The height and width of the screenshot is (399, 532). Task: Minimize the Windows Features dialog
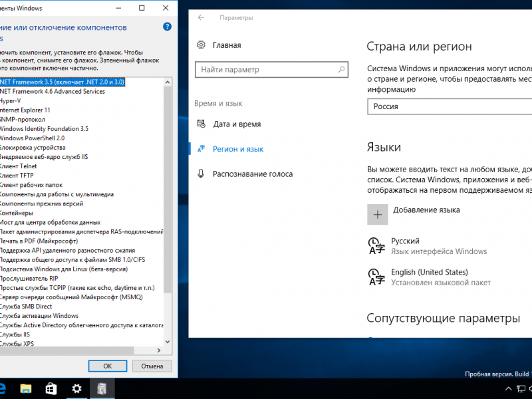click(x=118, y=8)
